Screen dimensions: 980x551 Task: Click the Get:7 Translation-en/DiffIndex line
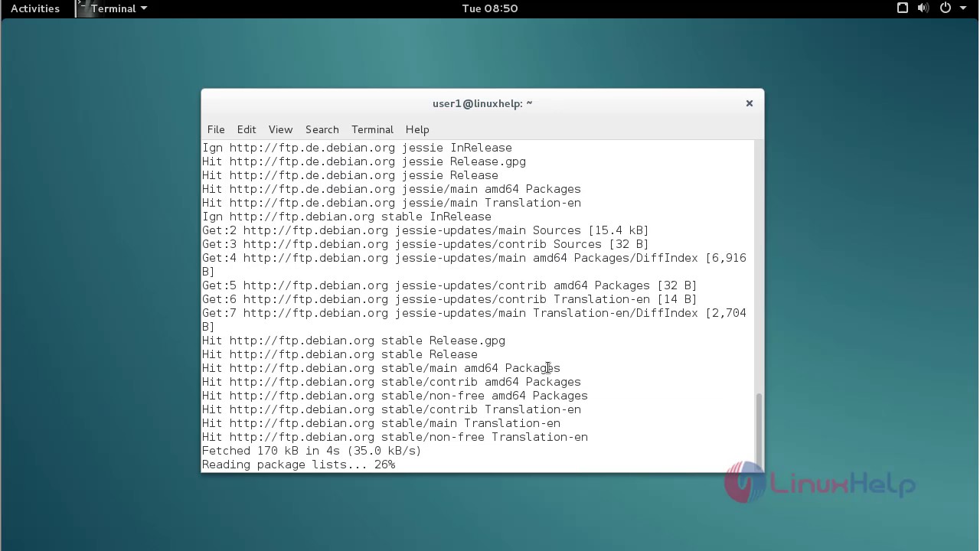click(x=474, y=320)
